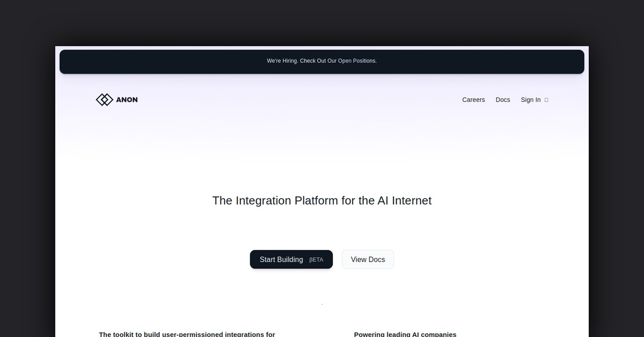Click the BETA badge on Start Building
This screenshot has height=337, width=644.
point(316,260)
